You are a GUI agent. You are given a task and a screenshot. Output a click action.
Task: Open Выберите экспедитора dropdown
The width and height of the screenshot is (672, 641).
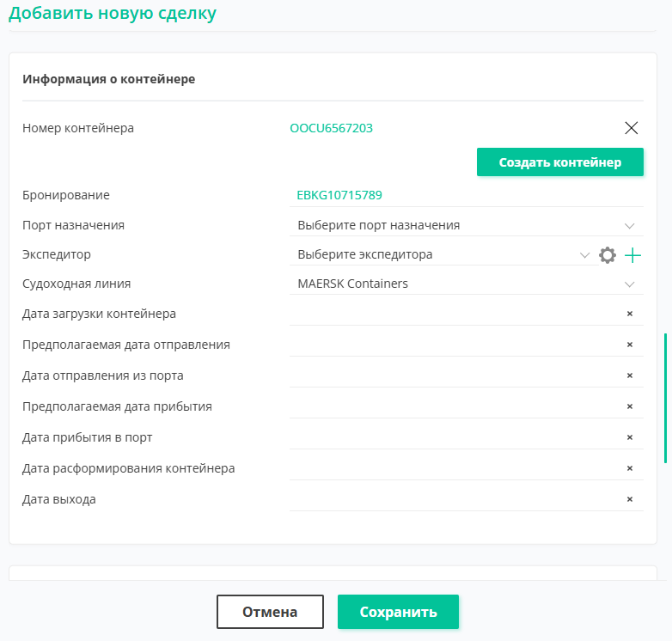(444, 254)
